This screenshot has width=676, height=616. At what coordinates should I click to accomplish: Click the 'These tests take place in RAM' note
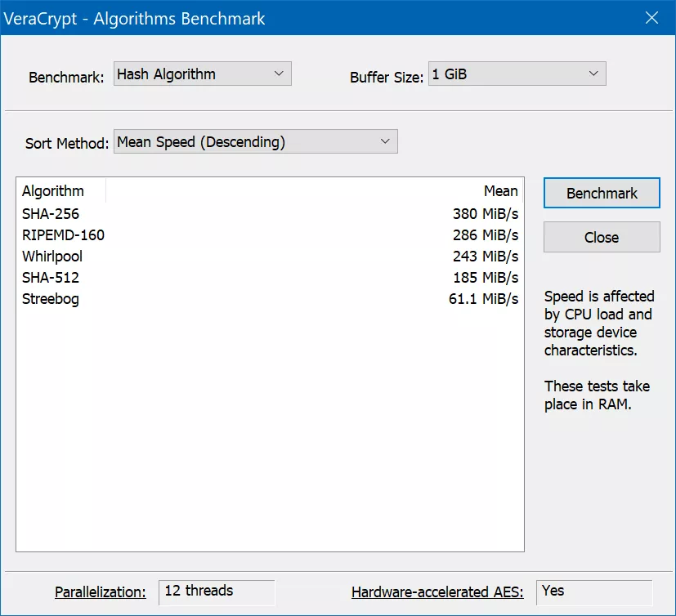coord(597,395)
